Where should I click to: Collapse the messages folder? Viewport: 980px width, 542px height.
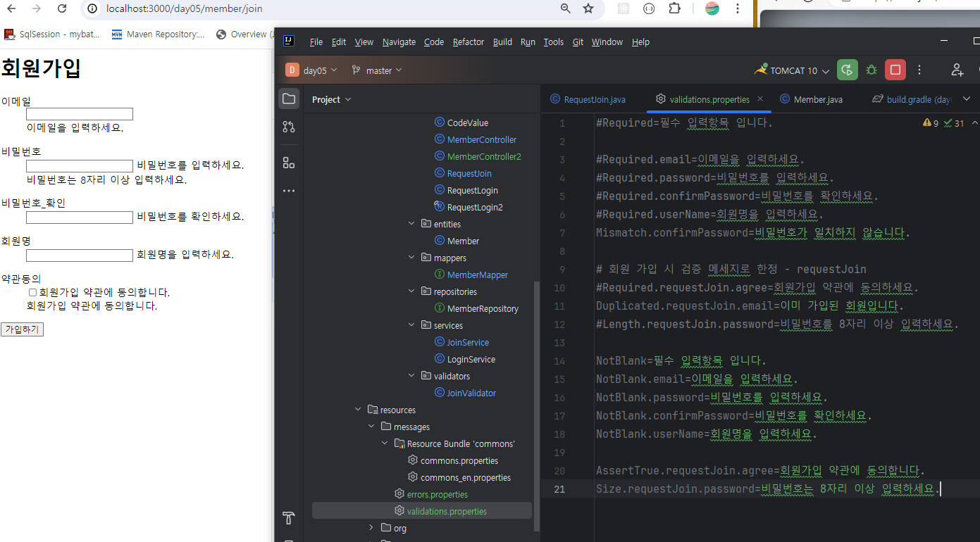click(x=372, y=427)
